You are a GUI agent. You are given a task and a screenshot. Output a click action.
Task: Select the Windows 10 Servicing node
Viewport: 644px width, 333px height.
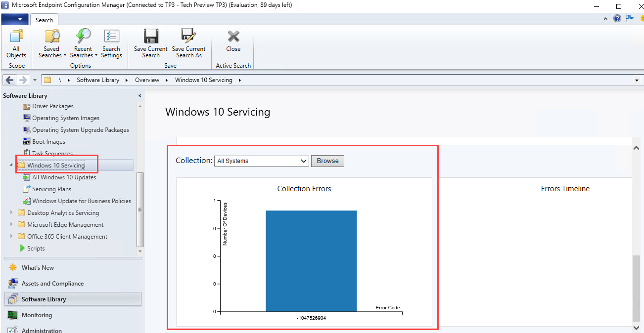(56, 165)
